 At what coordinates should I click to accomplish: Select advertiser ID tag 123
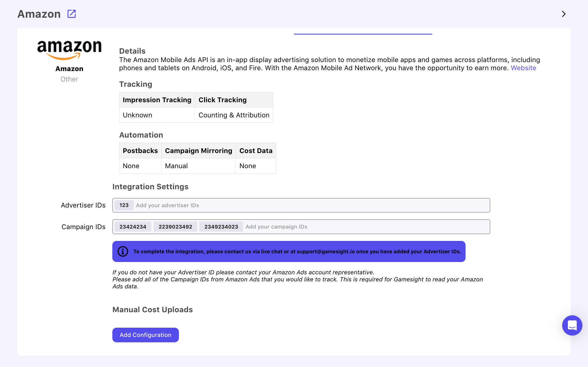click(x=124, y=205)
